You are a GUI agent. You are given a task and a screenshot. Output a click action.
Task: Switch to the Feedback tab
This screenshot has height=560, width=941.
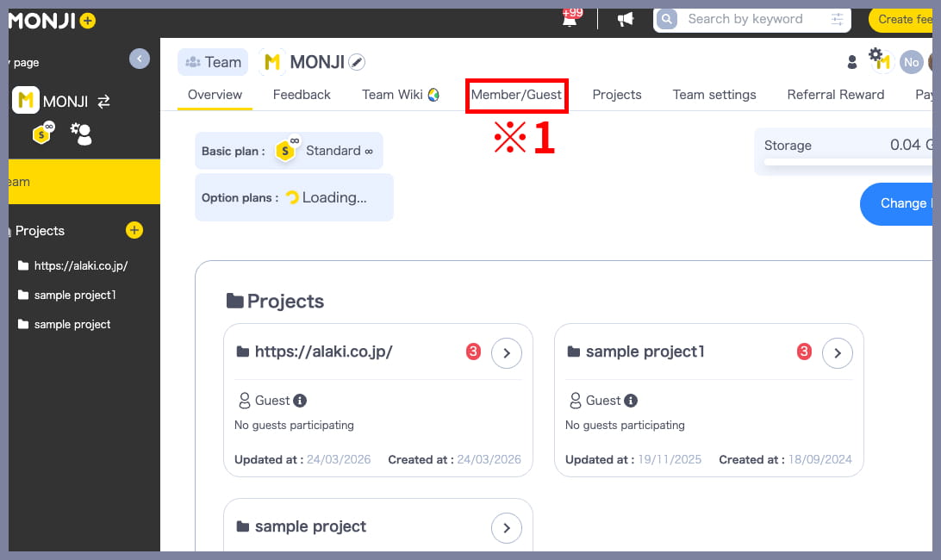tap(302, 95)
